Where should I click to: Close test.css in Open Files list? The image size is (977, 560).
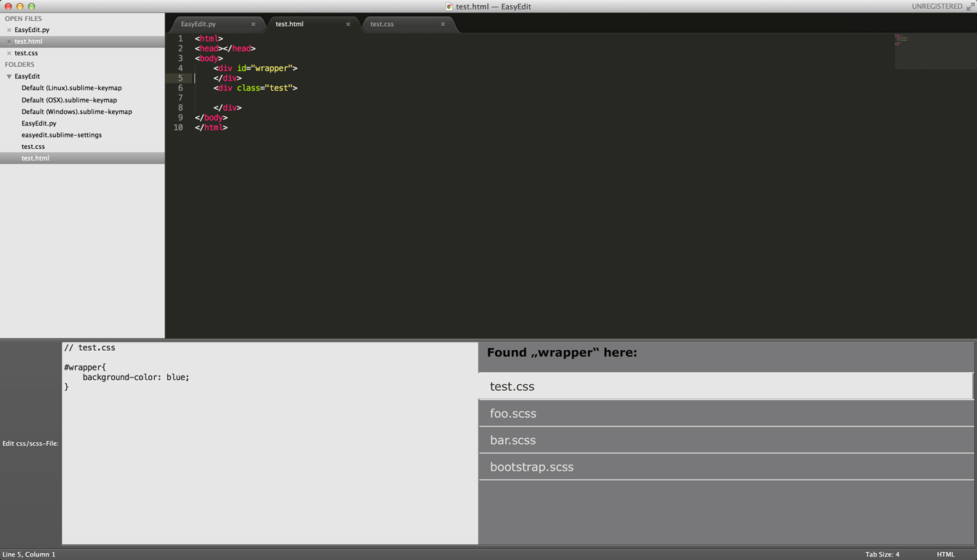coord(9,53)
